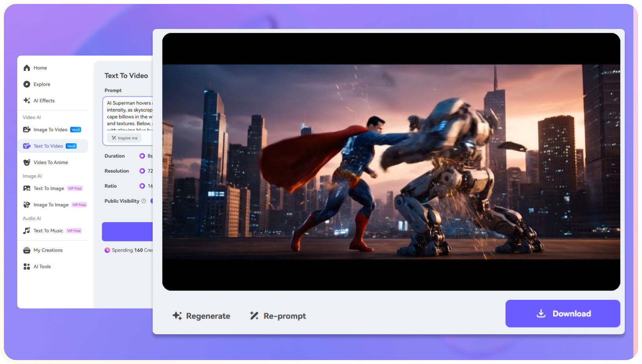Click the Text To Image icon
The width and height of the screenshot is (642, 364).
[x=27, y=188]
